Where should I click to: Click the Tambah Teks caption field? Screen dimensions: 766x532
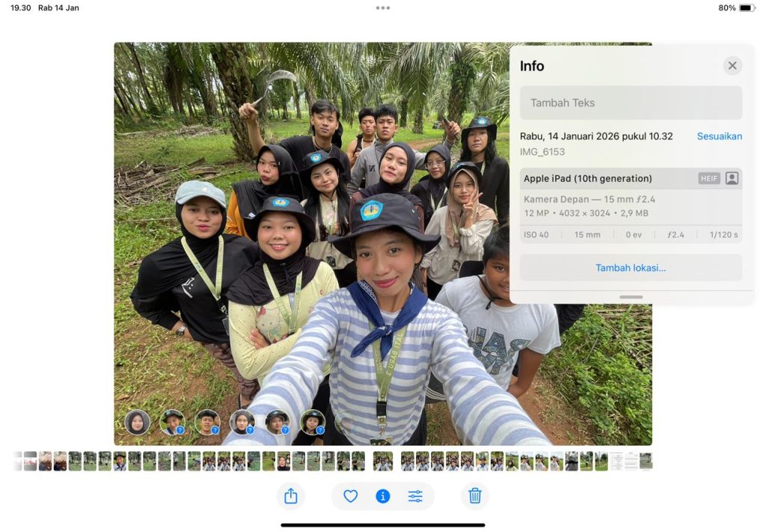(x=631, y=103)
